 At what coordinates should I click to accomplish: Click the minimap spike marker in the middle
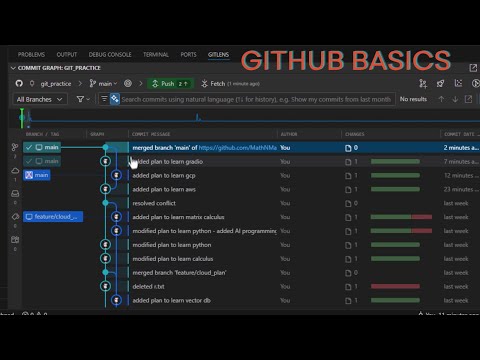[x=198, y=117]
